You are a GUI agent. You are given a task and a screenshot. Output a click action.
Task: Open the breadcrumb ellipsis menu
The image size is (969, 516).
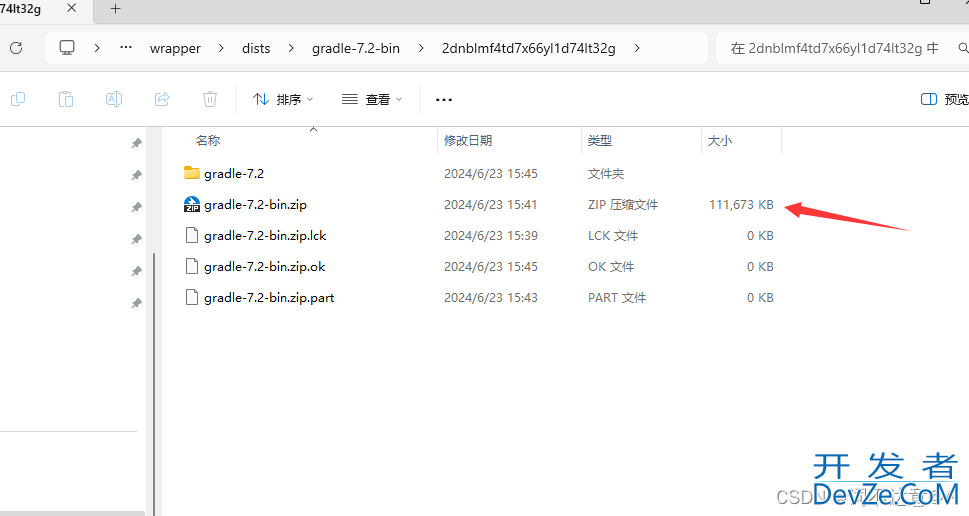click(125, 48)
